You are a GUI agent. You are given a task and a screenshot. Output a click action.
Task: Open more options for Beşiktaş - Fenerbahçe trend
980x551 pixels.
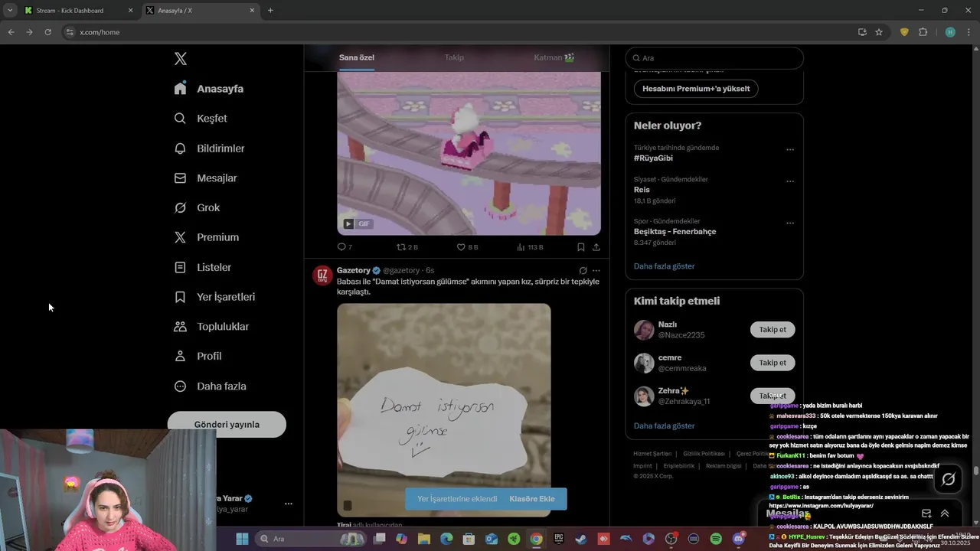(790, 223)
